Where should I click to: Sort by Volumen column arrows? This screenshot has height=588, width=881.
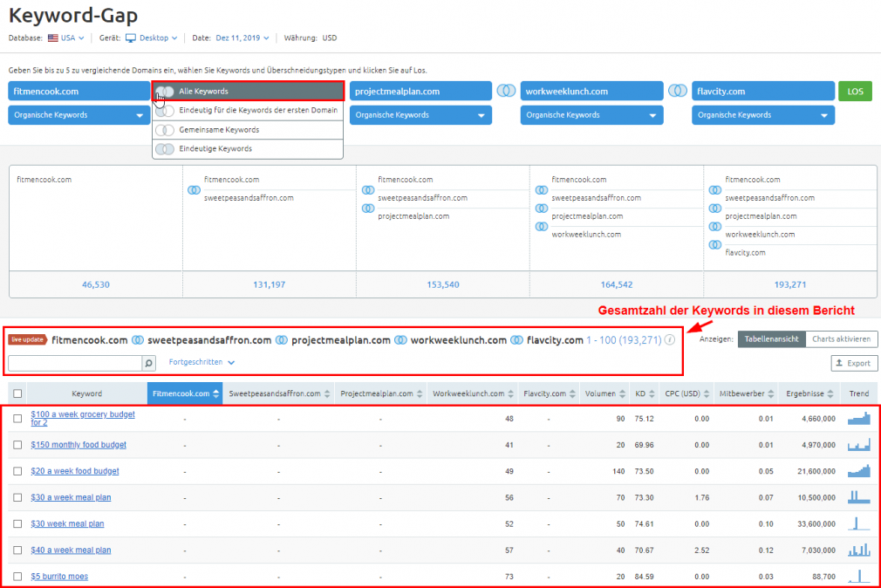[622, 394]
